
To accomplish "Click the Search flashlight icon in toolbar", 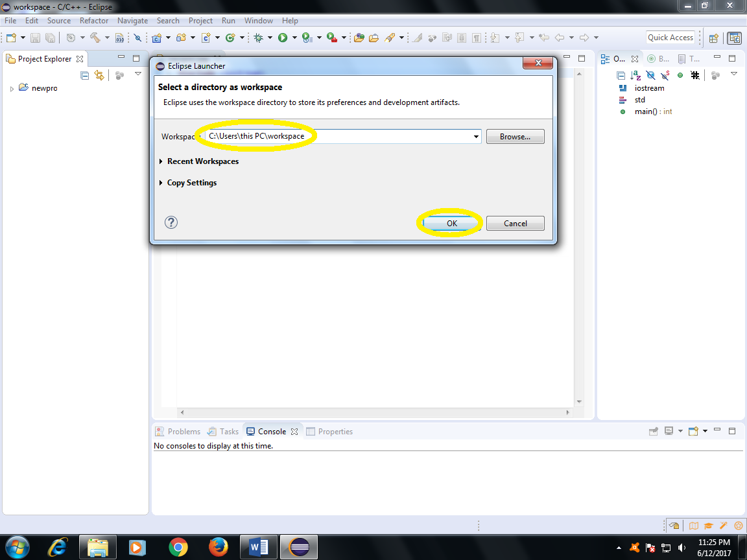I will 391,38.
